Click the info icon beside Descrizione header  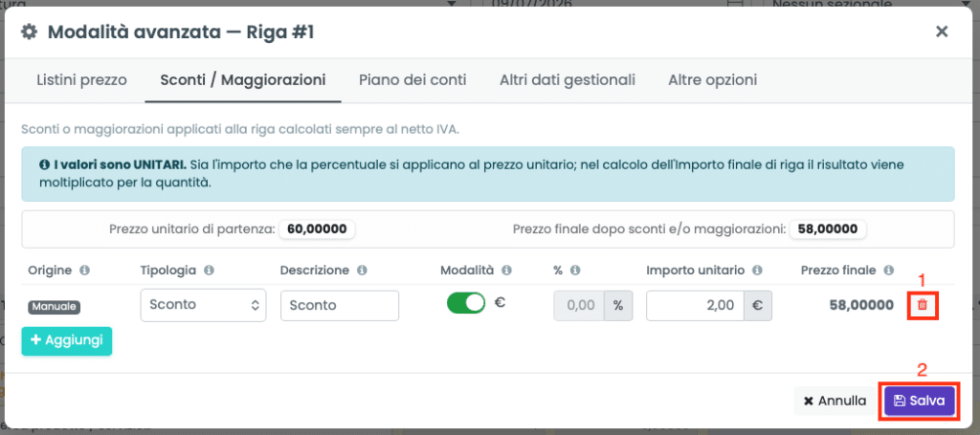coord(361,271)
